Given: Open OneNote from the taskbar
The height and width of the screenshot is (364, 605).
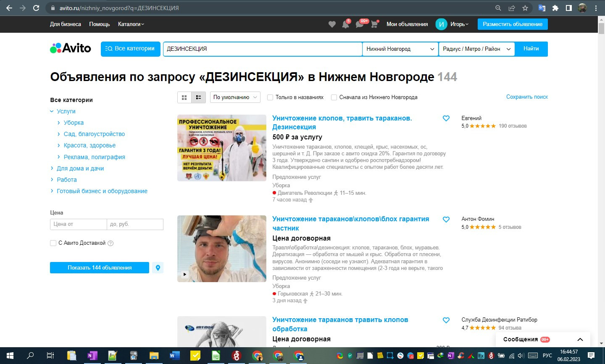Looking at the screenshot, I should click(92, 356).
